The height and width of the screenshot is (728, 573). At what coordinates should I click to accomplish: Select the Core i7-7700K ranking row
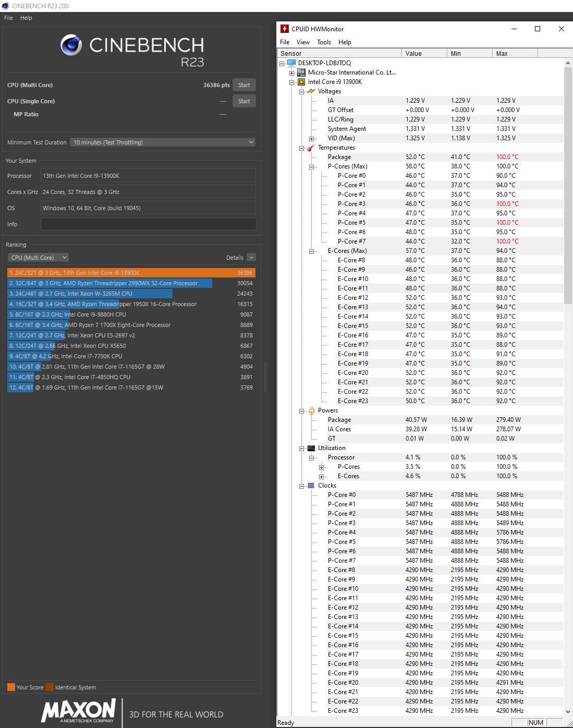[x=131, y=356]
